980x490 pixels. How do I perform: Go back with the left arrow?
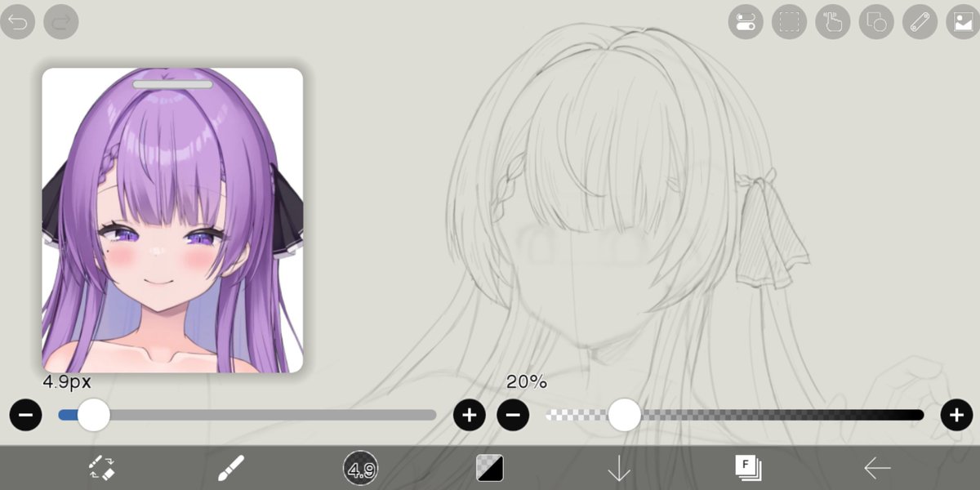[x=877, y=468]
